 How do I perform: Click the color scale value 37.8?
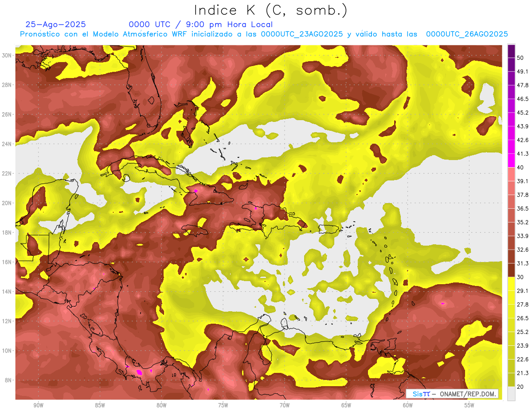coord(523,195)
